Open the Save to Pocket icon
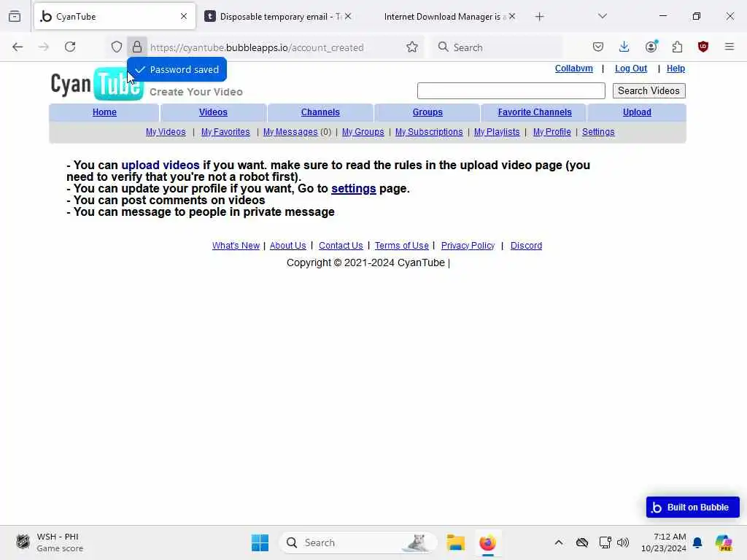Image resolution: width=747 pixels, height=560 pixels. 598,47
